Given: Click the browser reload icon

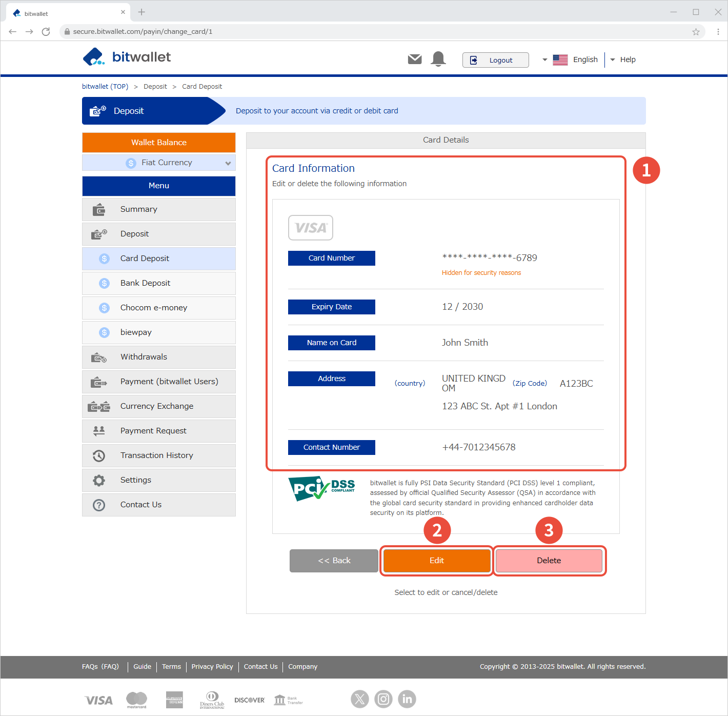Looking at the screenshot, I should coord(46,32).
